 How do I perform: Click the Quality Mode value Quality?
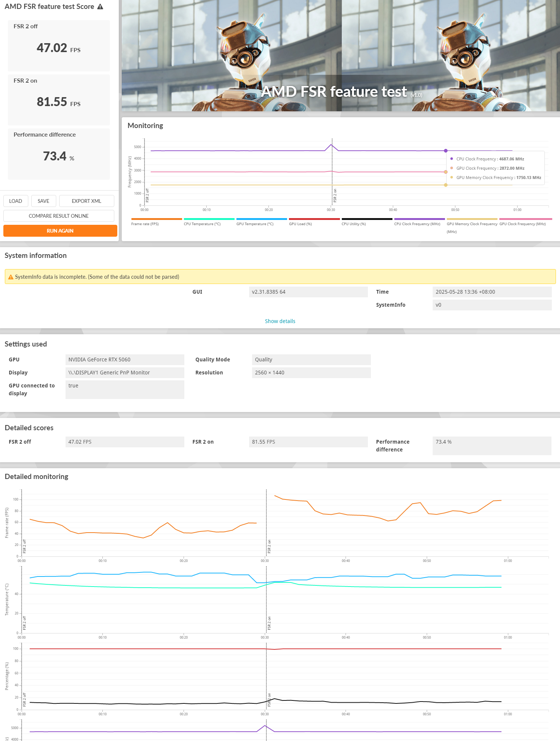point(311,360)
